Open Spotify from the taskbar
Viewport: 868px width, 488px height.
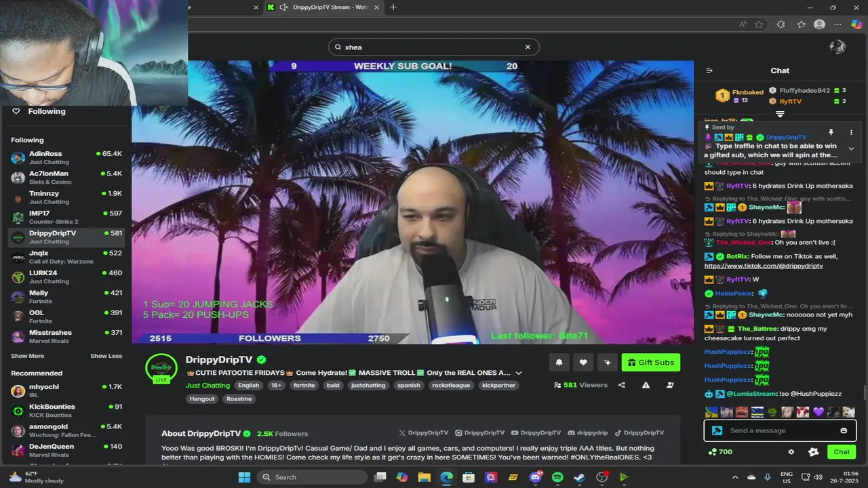pos(557,477)
